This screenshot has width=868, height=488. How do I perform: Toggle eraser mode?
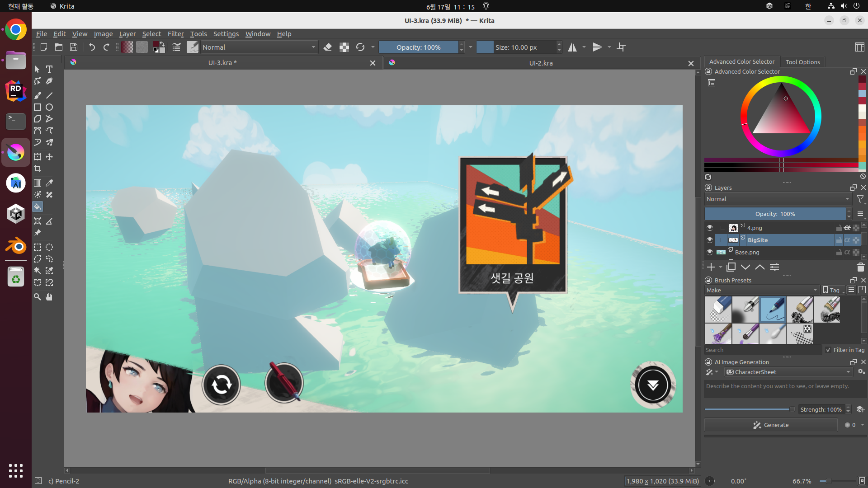click(328, 47)
